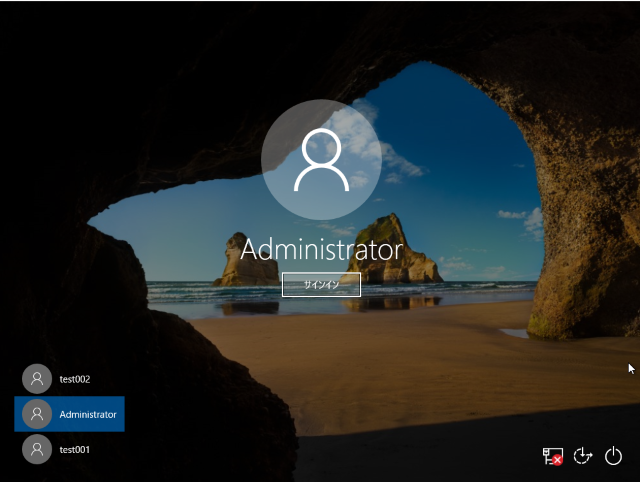The height and width of the screenshot is (482, 640).
Task: Open the power options icon
Action: 613,456
